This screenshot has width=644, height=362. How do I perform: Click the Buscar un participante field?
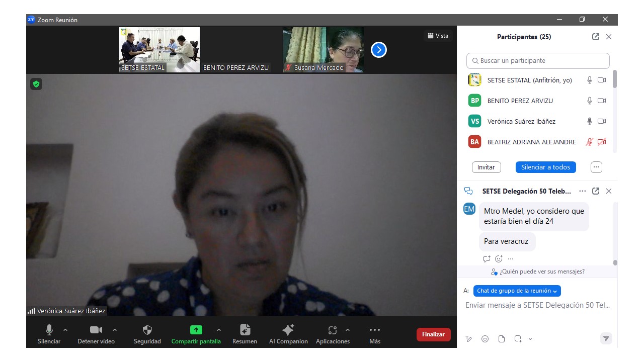click(x=538, y=61)
